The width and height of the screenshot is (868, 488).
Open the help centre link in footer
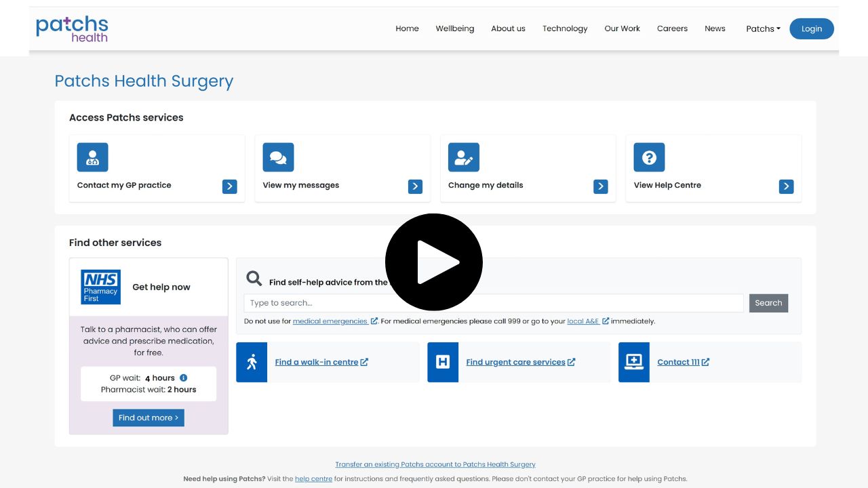pos(313,479)
